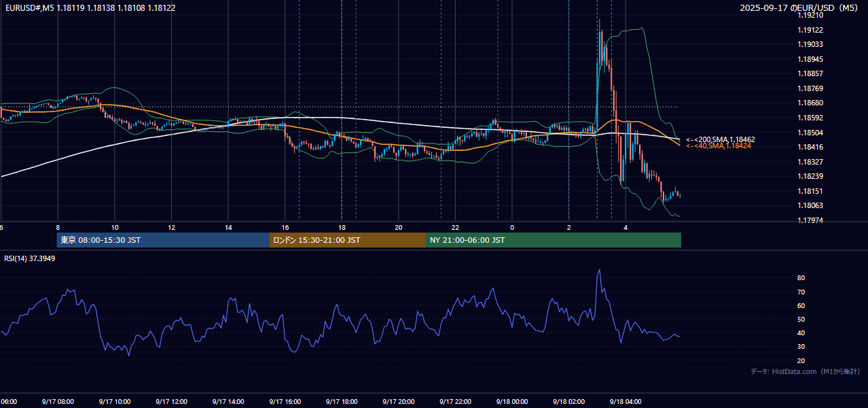The width and height of the screenshot is (868, 408).
Task: Click the 9/17 22:00 bottom time label
Action: point(456,402)
